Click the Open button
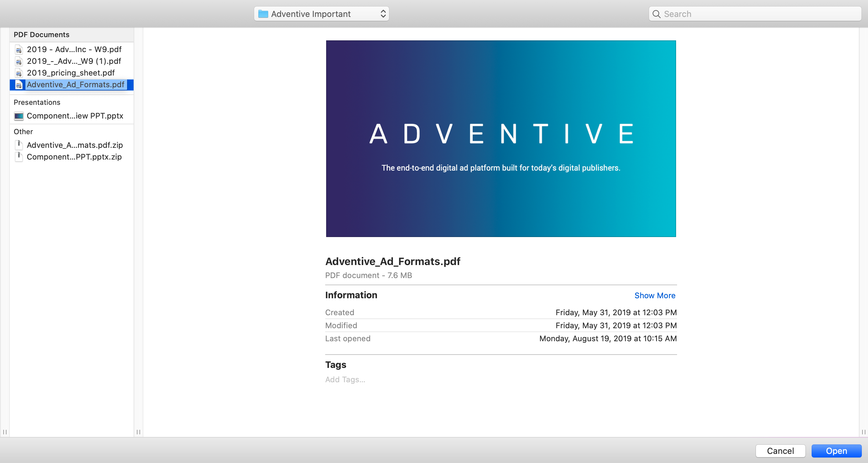 point(836,451)
